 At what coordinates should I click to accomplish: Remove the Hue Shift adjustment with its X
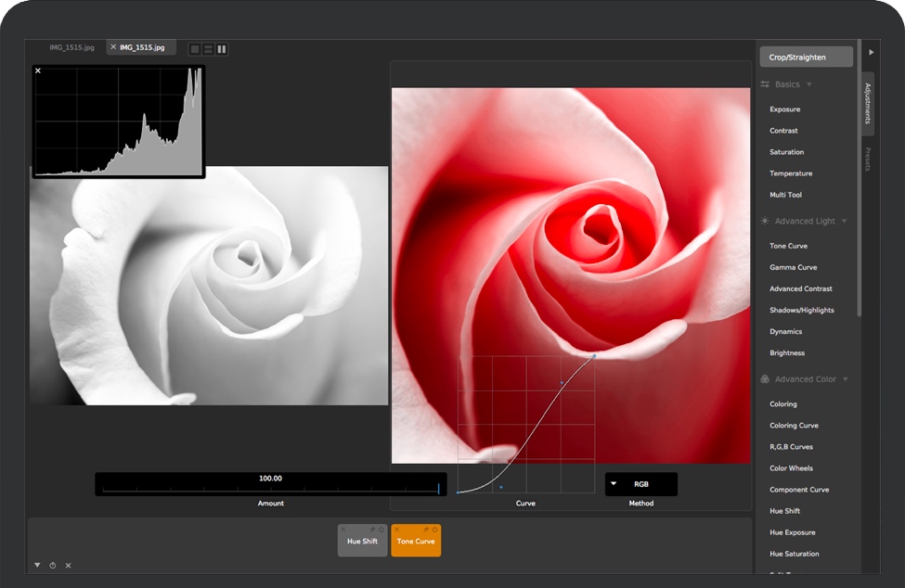click(343, 530)
